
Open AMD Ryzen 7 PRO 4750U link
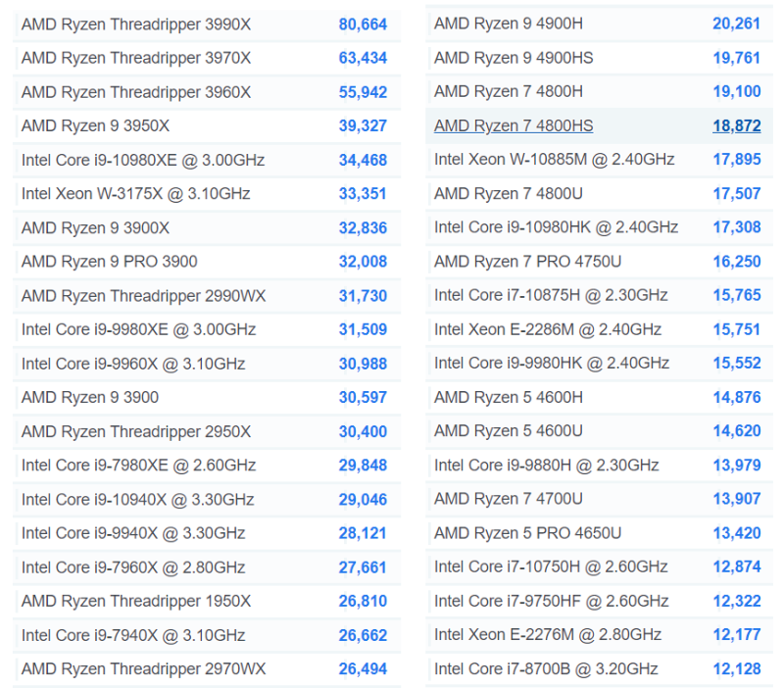527,262
